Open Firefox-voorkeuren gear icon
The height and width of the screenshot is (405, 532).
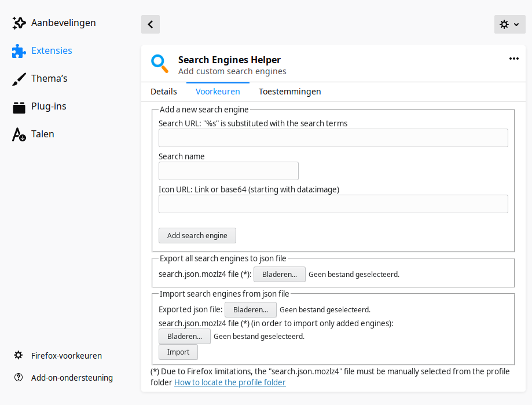(19, 356)
